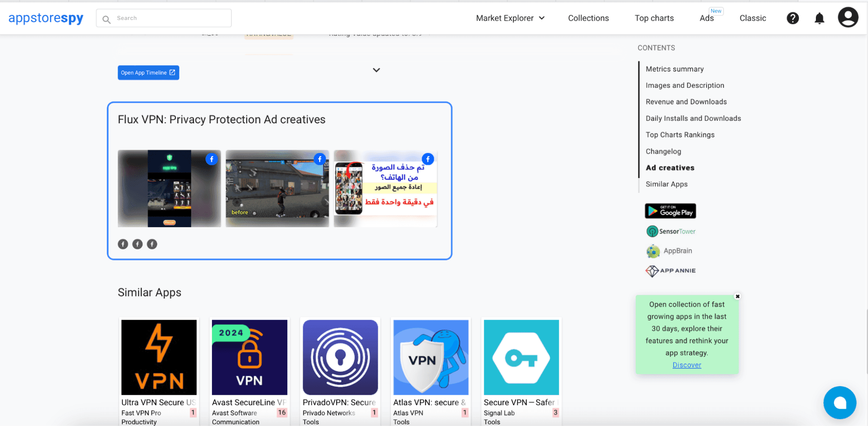Go to Top charts in navigation
Screen dimensions: 868x426
click(x=654, y=18)
